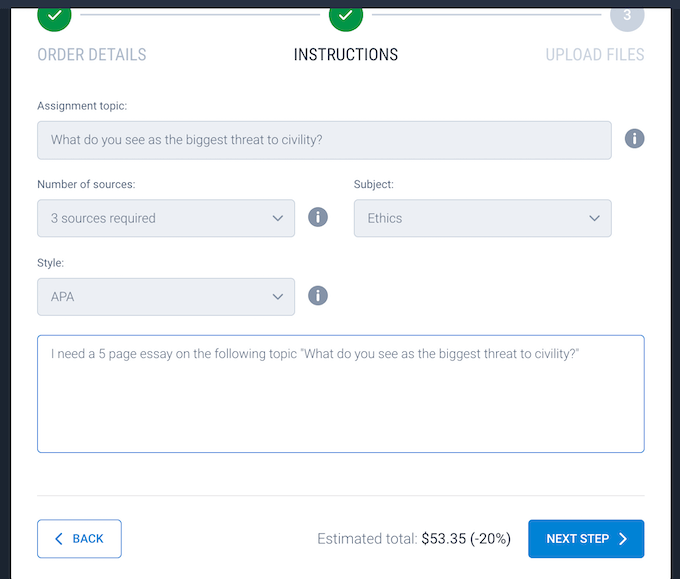Click the chevron in Number of sources dropdown
680x579 pixels.
(x=278, y=218)
